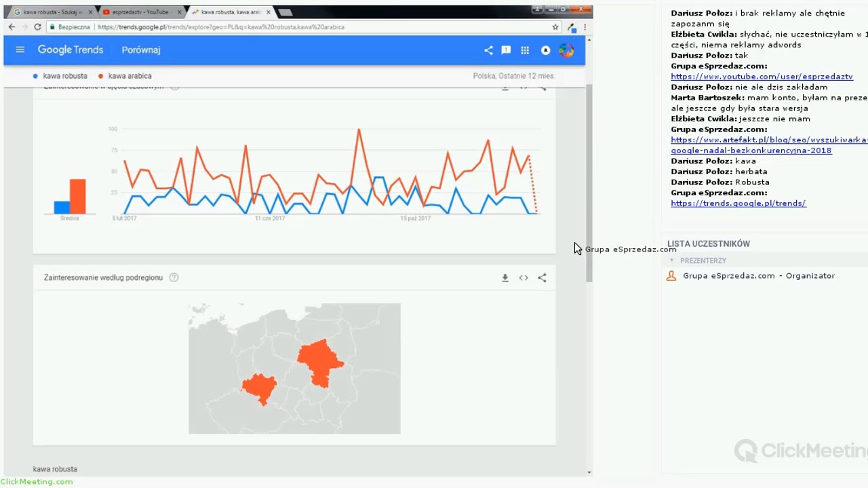Screen dimensions: 868x488
Task: Open the Google Trends hamburger menu
Action: 20,50
